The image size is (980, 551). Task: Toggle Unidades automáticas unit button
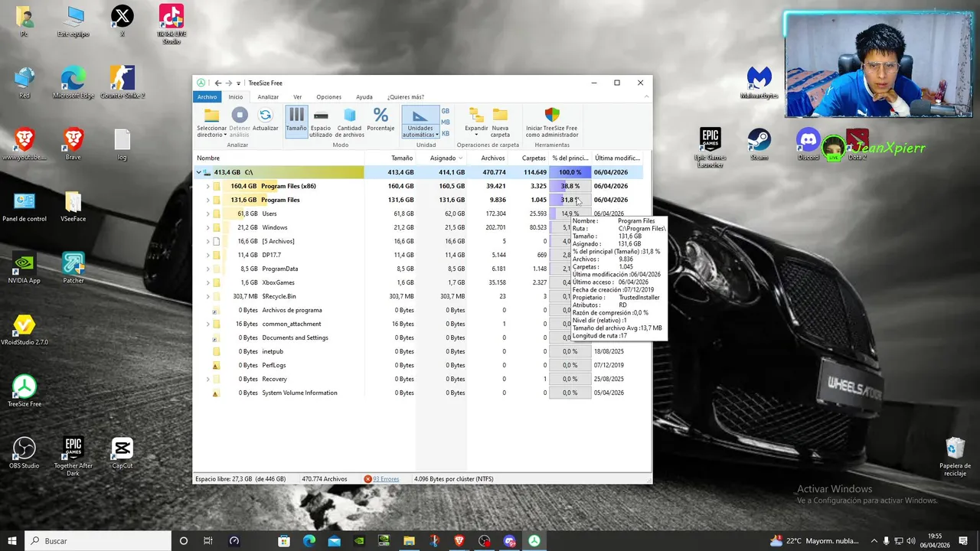(x=420, y=122)
